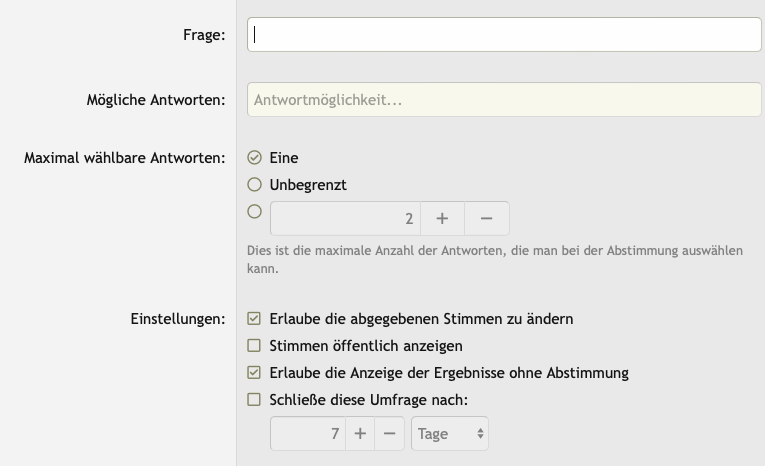Decrease the poll closing duration with minus

(x=389, y=434)
